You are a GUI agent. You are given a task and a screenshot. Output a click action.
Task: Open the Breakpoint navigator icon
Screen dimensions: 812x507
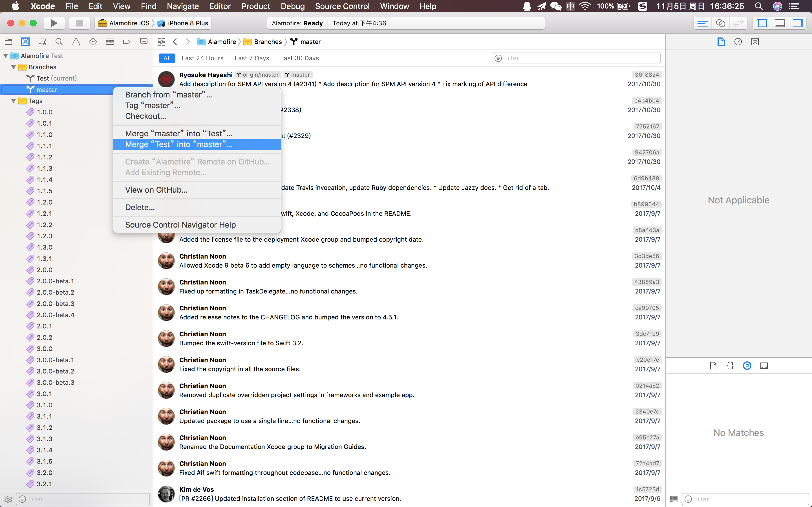click(x=127, y=42)
